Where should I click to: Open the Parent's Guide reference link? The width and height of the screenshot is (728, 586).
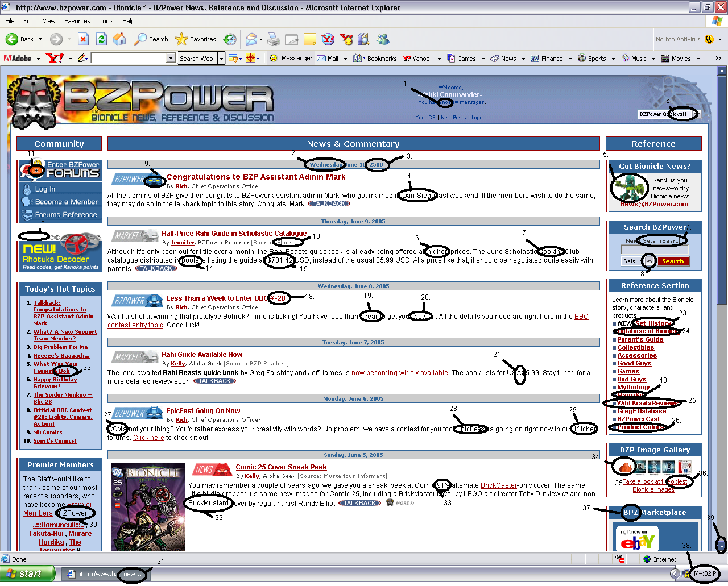coord(640,339)
